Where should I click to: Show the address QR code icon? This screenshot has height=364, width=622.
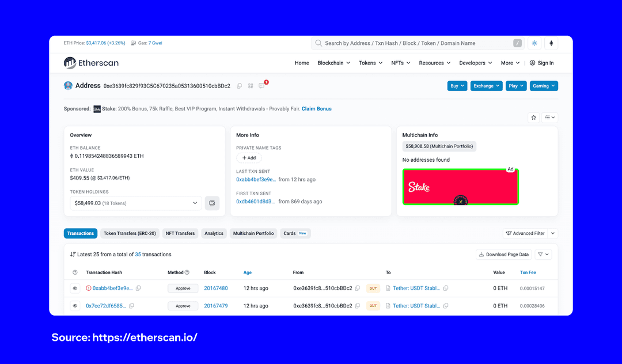[x=251, y=86]
